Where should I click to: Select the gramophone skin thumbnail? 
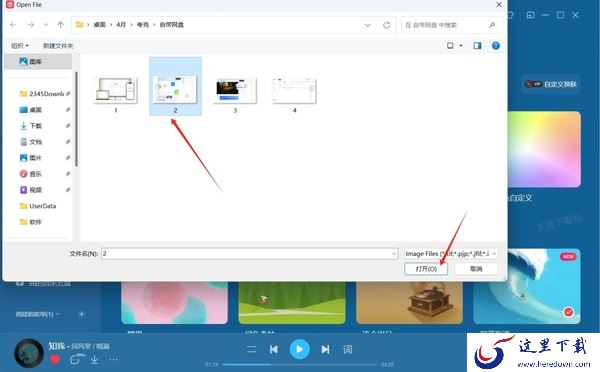click(409, 303)
